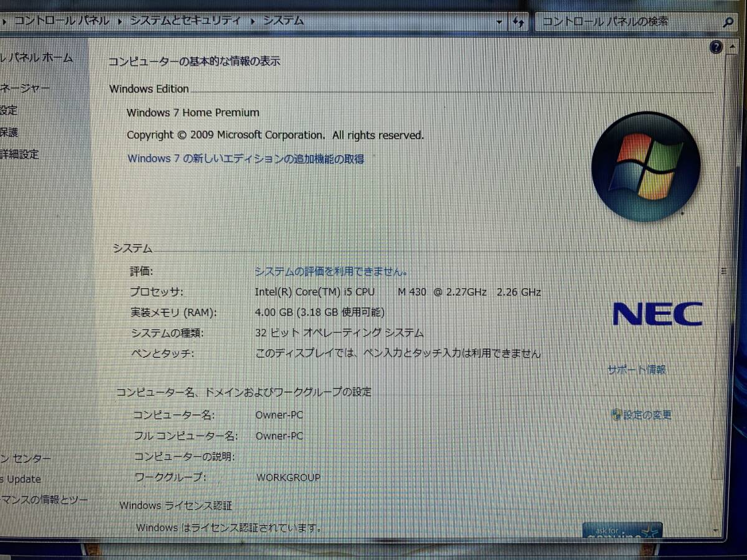Open the 保護 link in sidebar
This screenshot has width=747, height=560.
tap(9, 132)
